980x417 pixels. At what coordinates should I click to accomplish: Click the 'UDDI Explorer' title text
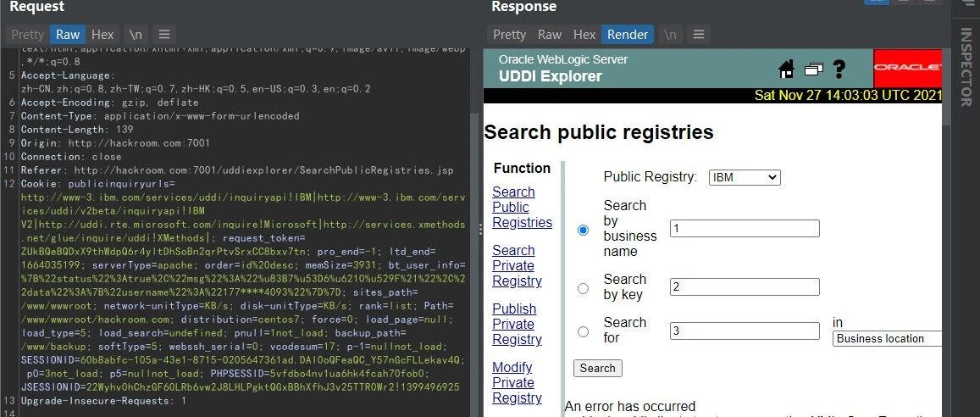pos(551,76)
